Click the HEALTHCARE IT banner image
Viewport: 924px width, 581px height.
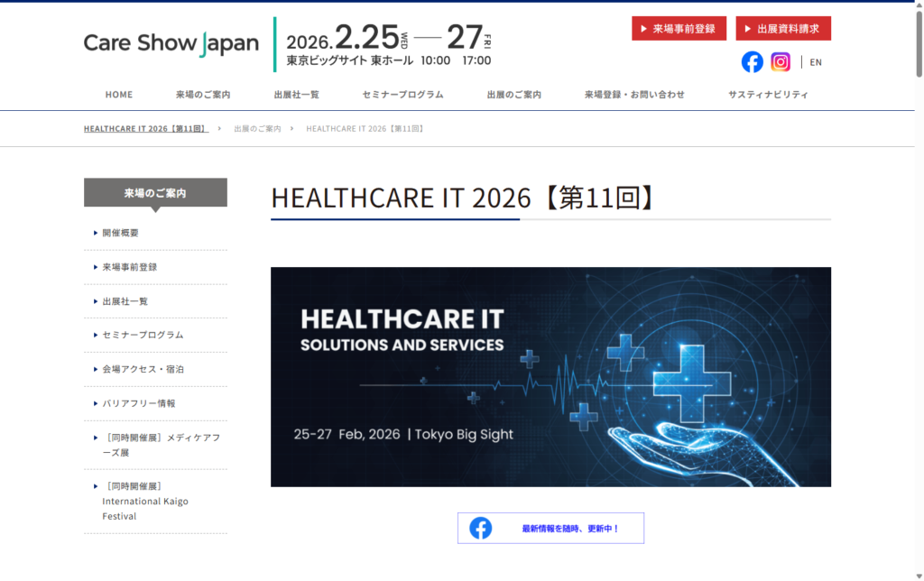(x=550, y=376)
